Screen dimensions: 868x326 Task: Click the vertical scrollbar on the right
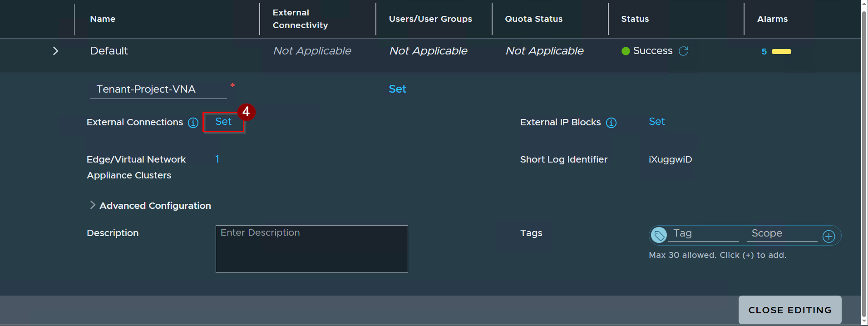(x=864, y=163)
